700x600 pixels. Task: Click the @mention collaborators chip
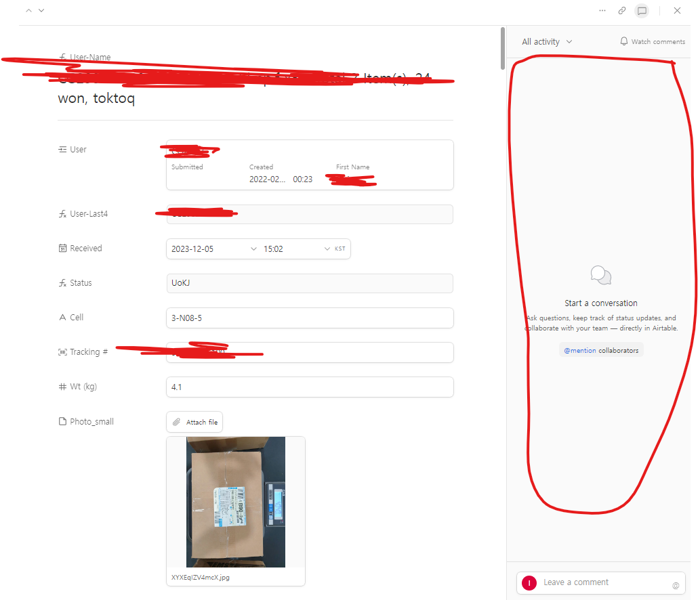pos(601,350)
